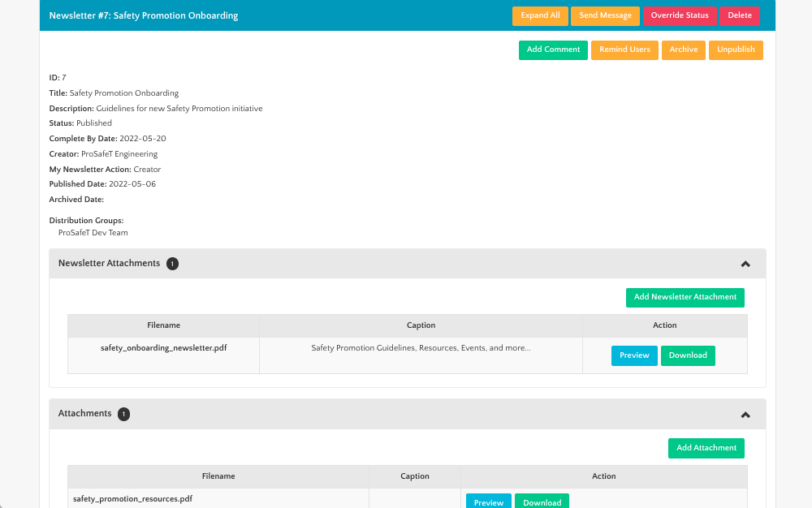Click the Status value 'Published'
812x508 pixels.
pos(93,123)
